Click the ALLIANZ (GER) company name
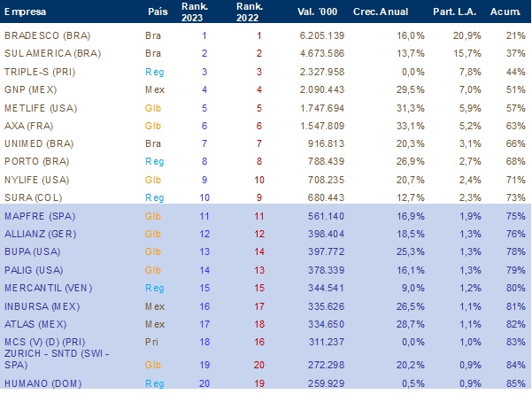Screen dimensions: 532x394 pos(40,233)
